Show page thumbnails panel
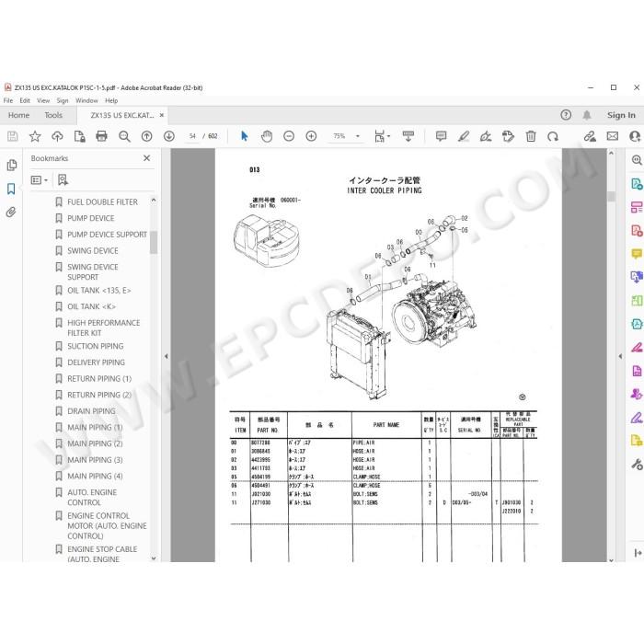Screen dimensions: 644x644 (x=11, y=165)
